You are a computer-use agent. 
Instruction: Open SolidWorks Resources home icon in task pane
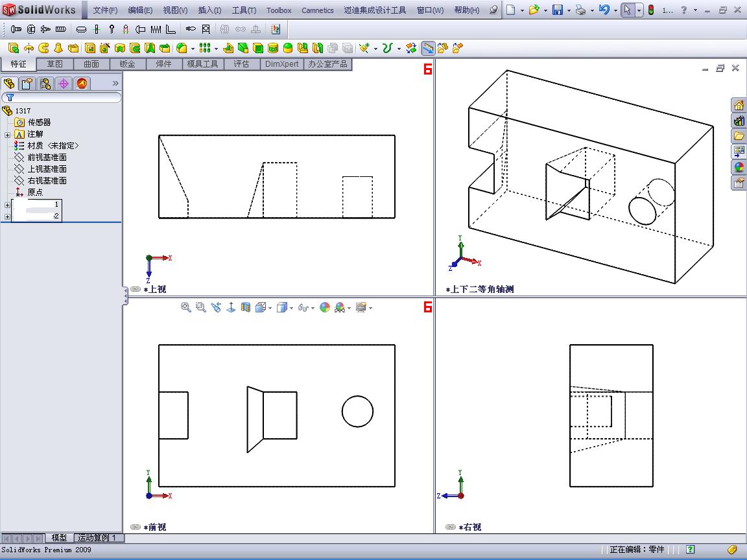[x=739, y=105]
